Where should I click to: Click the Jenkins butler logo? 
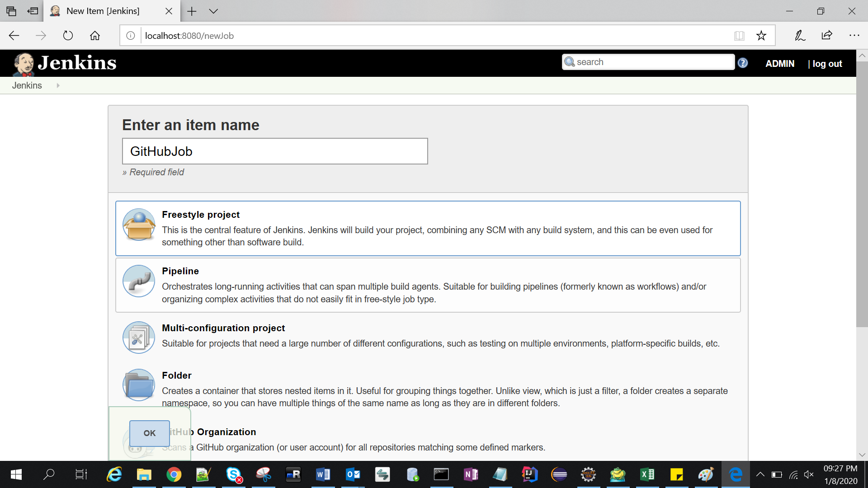24,63
